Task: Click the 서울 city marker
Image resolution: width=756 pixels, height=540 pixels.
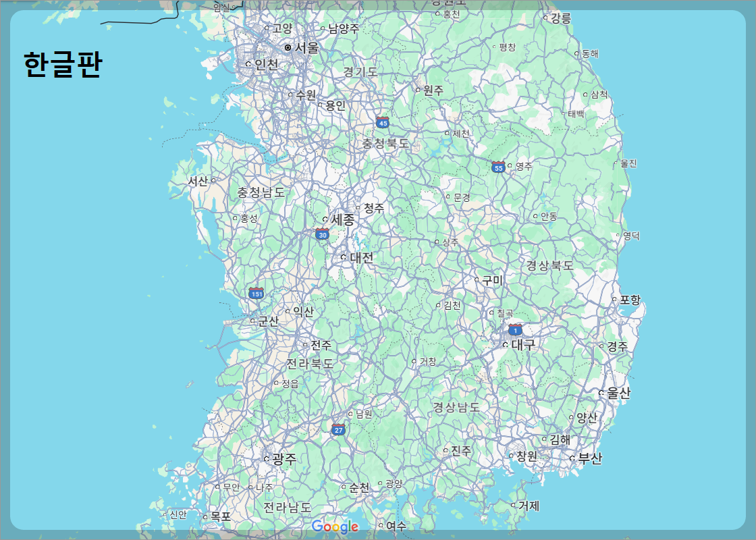Action: (x=289, y=47)
